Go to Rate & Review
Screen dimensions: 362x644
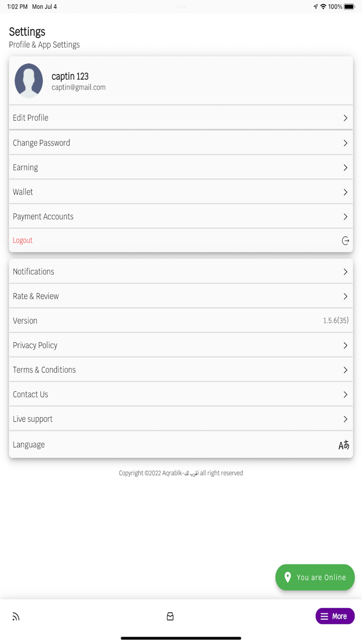click(x=181, y=296)
